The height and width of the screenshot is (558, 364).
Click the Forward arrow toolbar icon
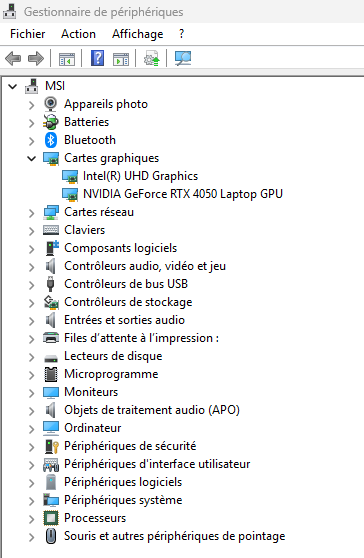pos(36,58)
